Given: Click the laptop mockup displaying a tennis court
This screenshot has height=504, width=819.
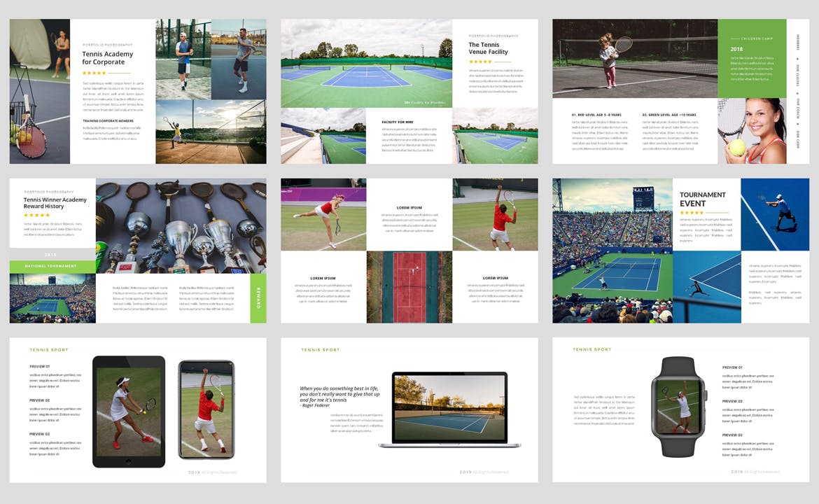Looking at the screenshot, I should (449, 408).
